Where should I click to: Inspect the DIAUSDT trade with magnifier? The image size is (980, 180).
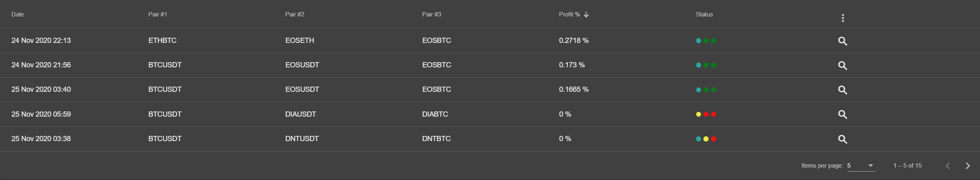(x=842, y=114)
